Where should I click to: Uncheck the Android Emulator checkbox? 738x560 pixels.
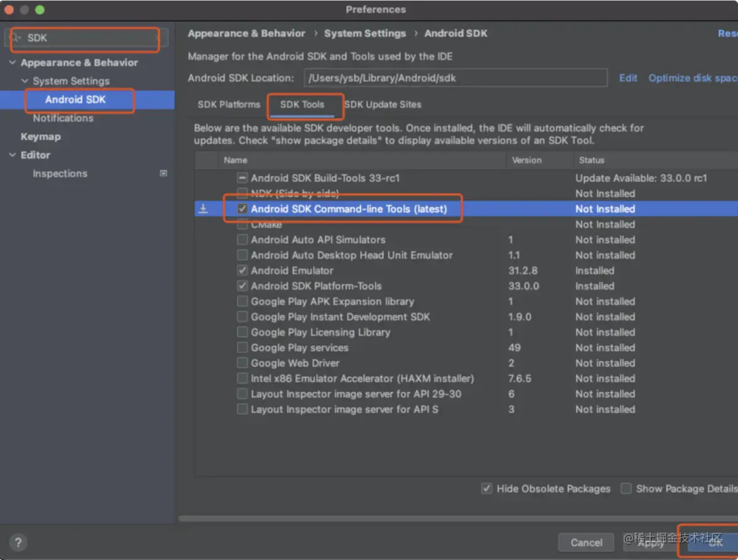pyautogui.click(x=242, y=270)
